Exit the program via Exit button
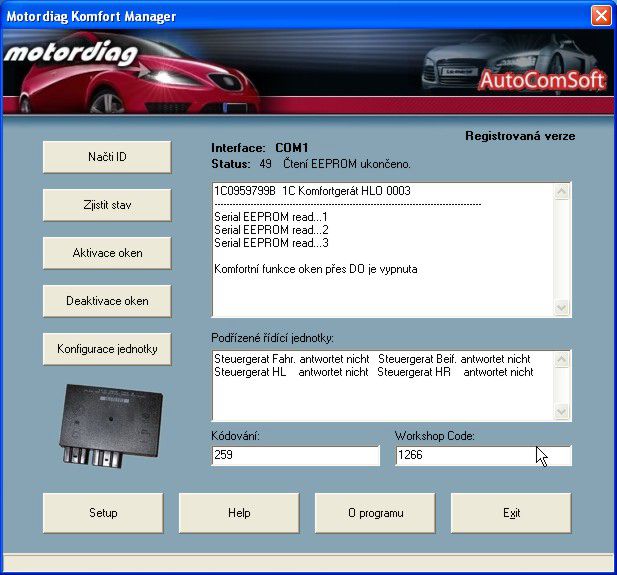The image size is (617, 575). click(511, 513)
